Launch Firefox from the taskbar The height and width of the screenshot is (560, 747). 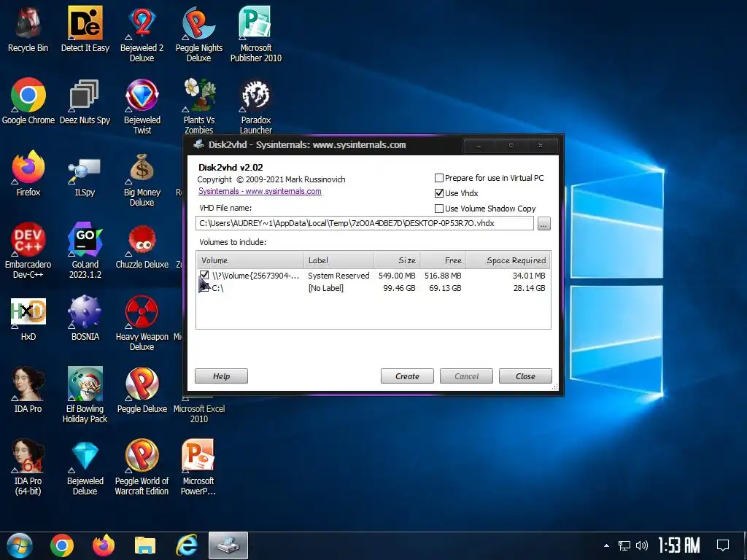(104, 545)
